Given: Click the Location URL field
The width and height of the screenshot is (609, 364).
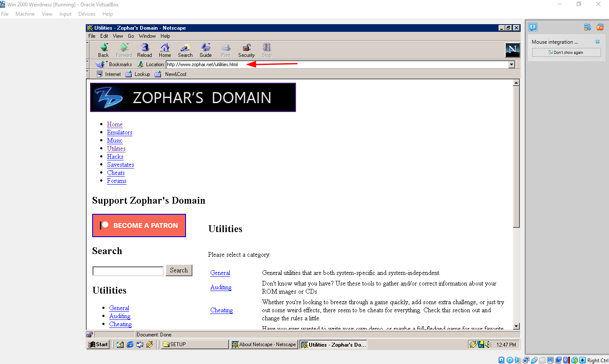Looking at the screenshot, I should click(x=337, y=64).
